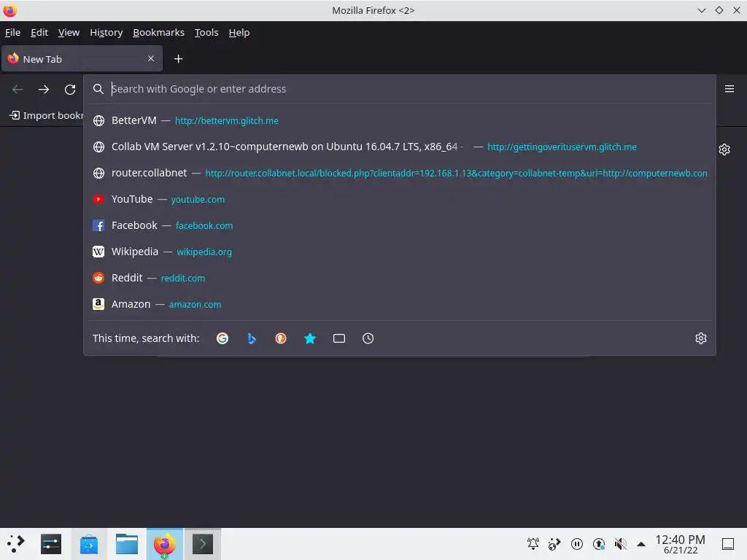Open the View menu
747x560 pixels.
click(69, 32)
